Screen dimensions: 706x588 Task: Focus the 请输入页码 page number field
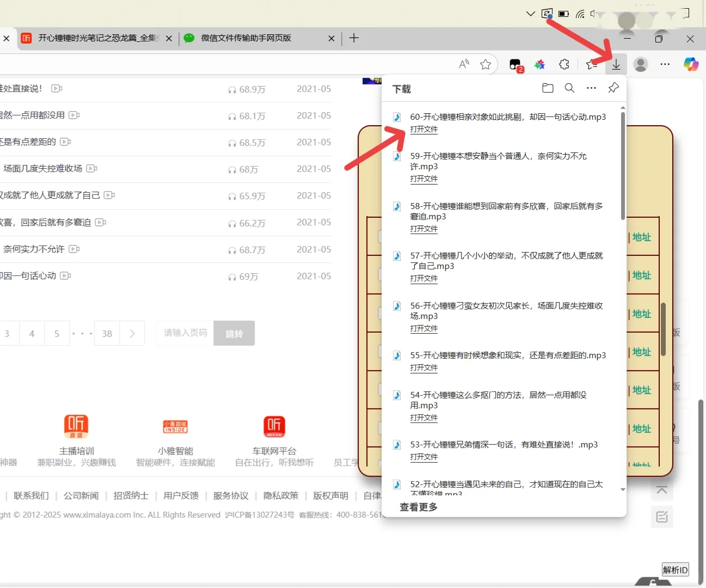click(x=185, y=333)
